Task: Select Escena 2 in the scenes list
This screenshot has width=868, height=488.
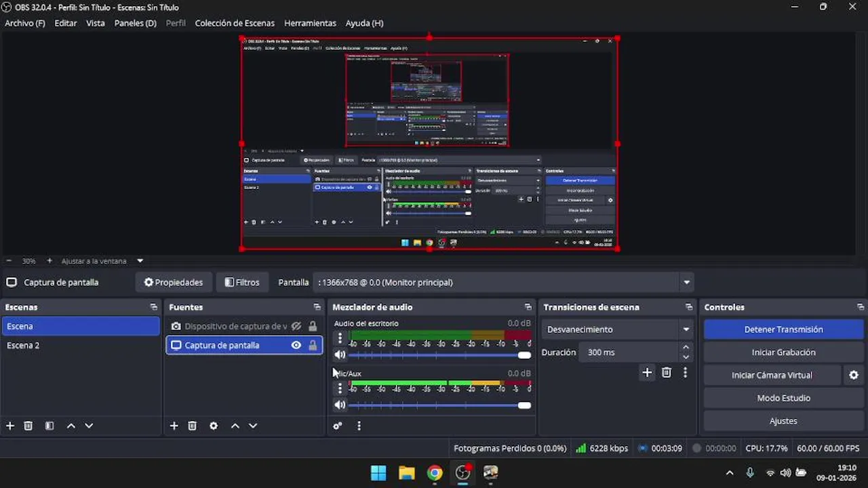Action: 81,345
